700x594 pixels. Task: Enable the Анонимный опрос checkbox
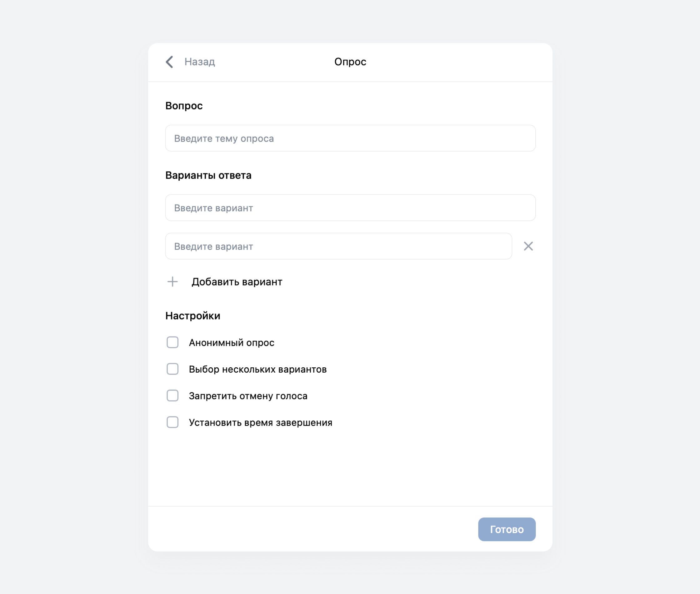[x=172, y=342]
